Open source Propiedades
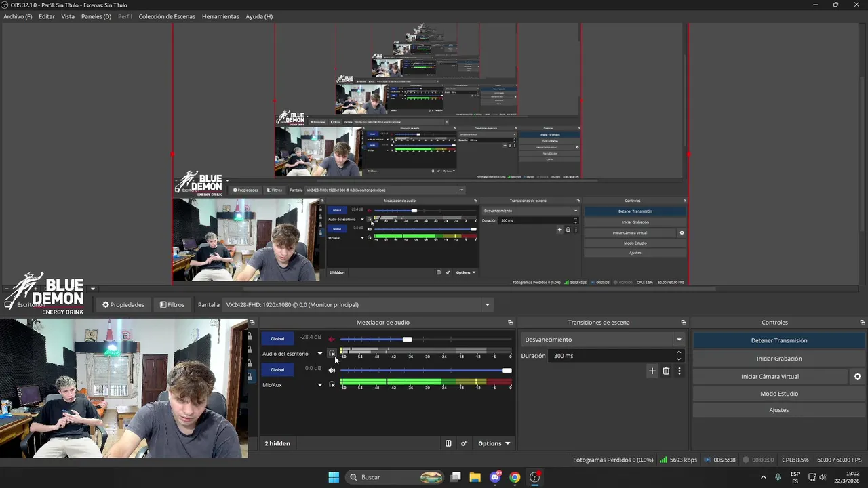The height and width of the screenshot is (488, 868). tap(123, 305)
